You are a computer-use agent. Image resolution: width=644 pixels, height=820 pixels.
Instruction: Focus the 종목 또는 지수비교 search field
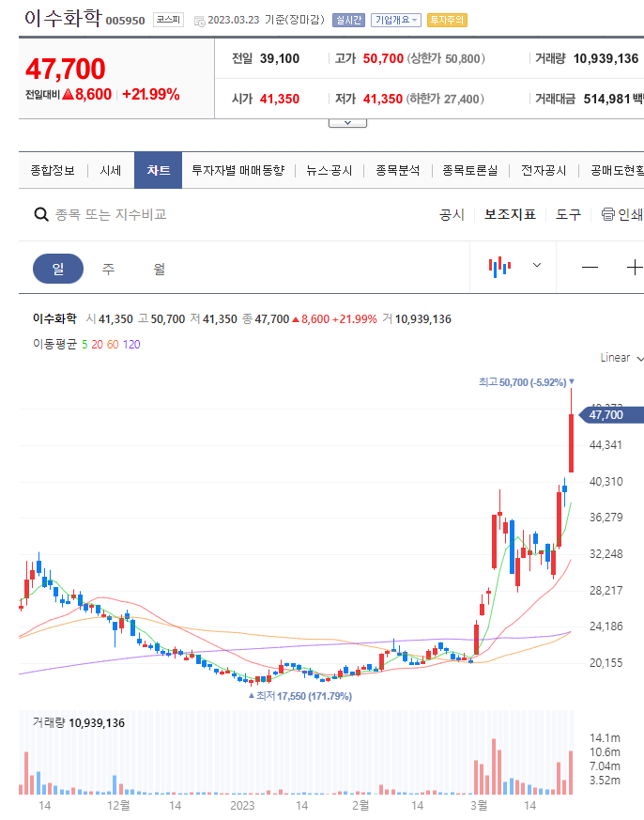[x=111, y=214]
